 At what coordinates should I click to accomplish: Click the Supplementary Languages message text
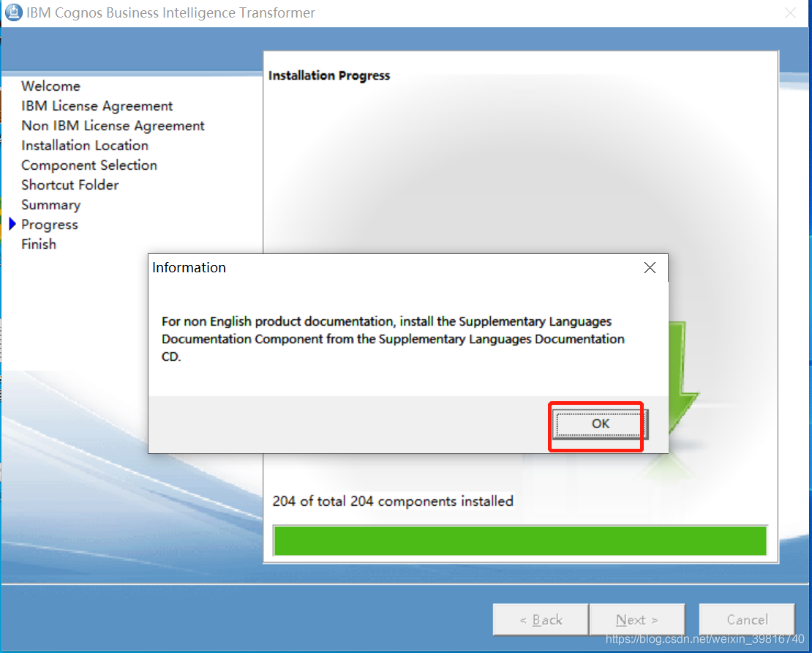point(393,339)
